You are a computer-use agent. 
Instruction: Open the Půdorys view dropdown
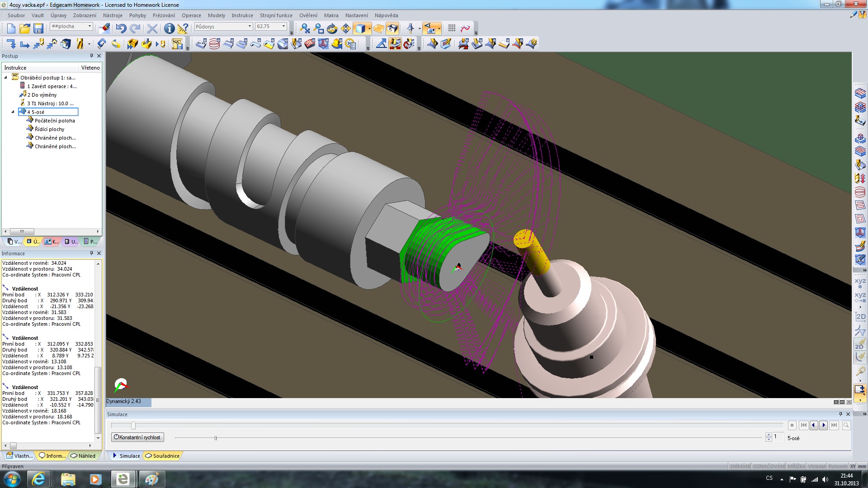click(x=250, y=27)
